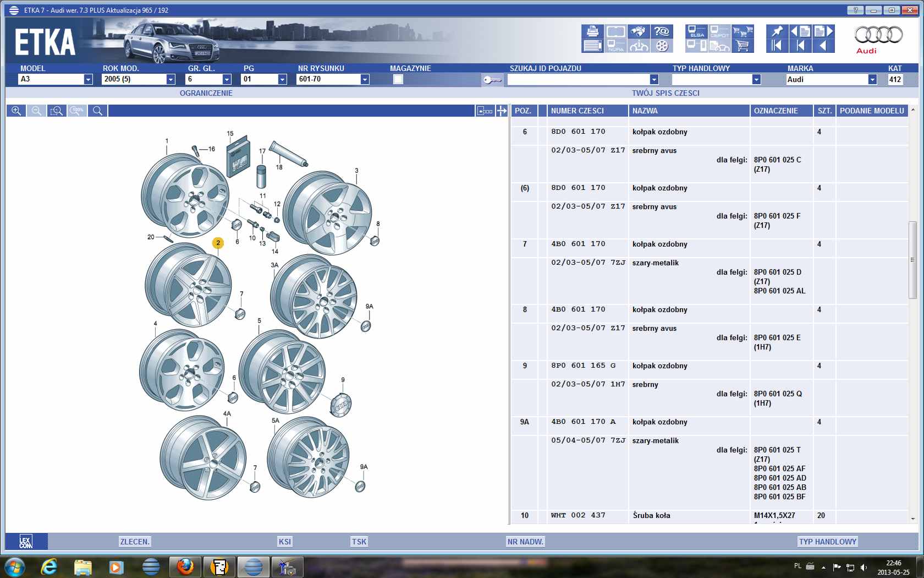Open Windows Explorer folder in taskbar

tap(83, 566)
